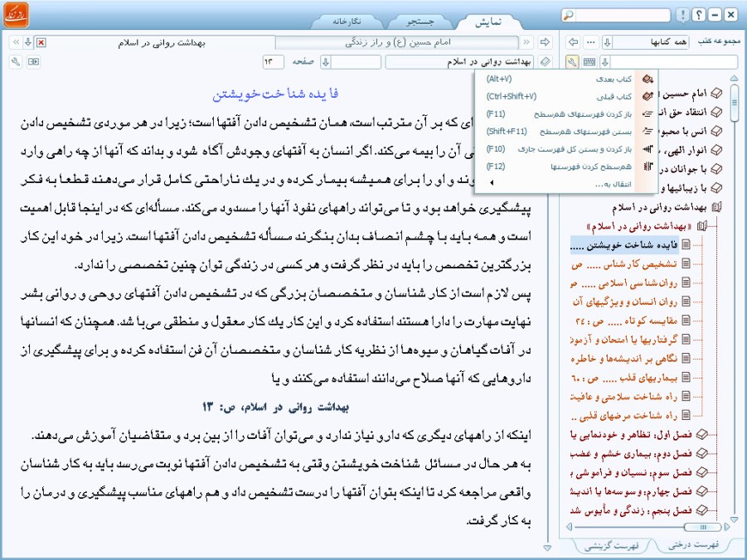Click the help question mark icon
Viewport: 747px width, 560px height.
698,15
